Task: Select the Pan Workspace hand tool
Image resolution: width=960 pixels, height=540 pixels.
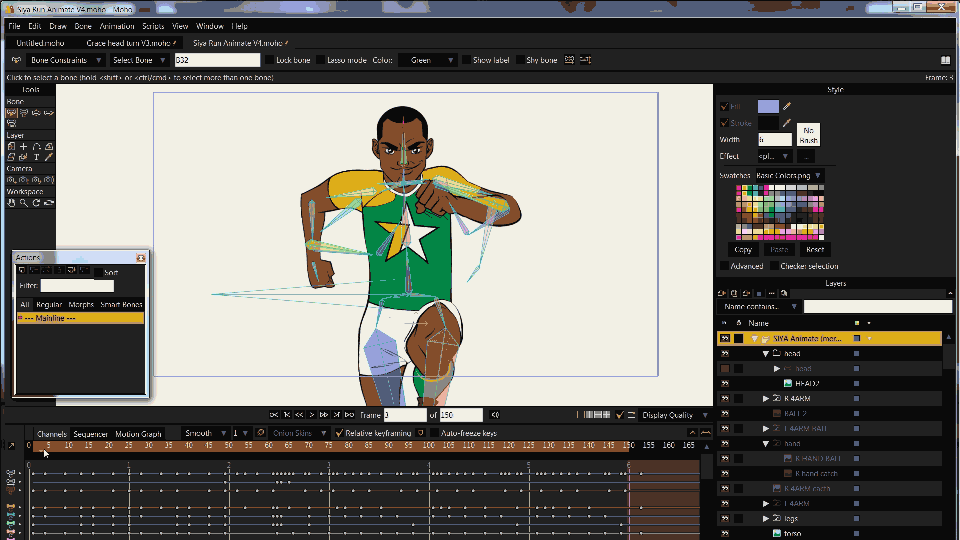Action: (11, 203)
